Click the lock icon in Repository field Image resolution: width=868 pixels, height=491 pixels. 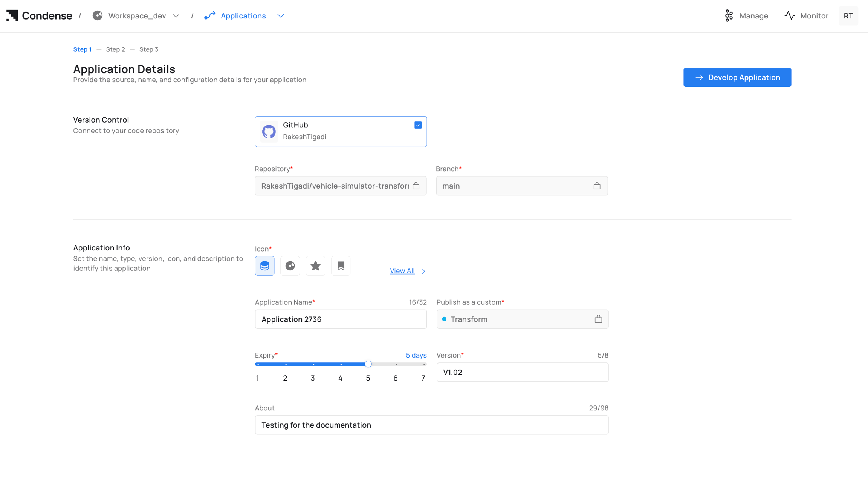point(416,186)
